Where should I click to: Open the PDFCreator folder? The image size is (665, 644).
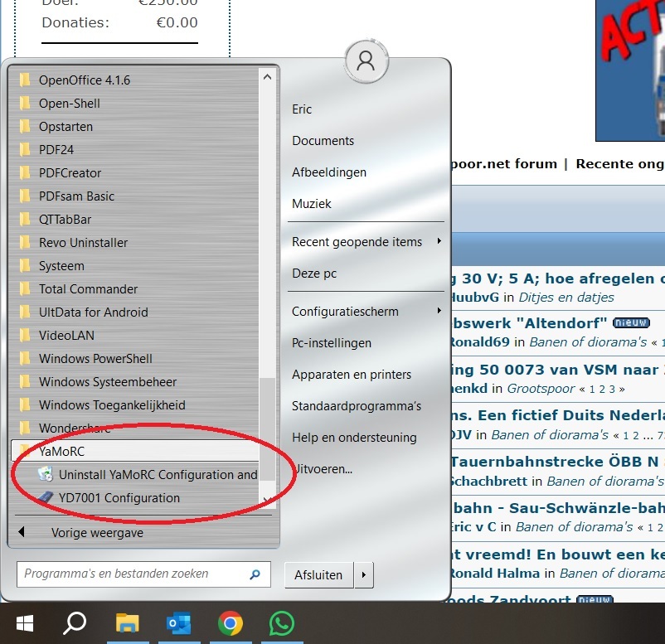pyautogui.click(x=135, y=173)
